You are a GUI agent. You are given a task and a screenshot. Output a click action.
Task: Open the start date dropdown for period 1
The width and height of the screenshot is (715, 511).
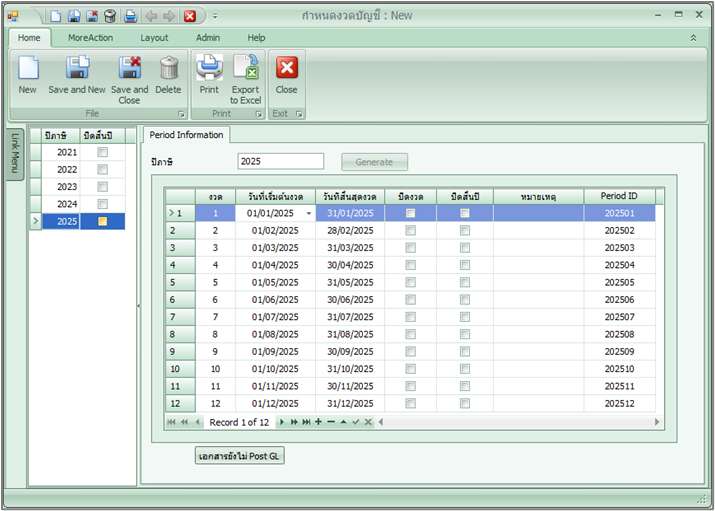pos(308,213)
